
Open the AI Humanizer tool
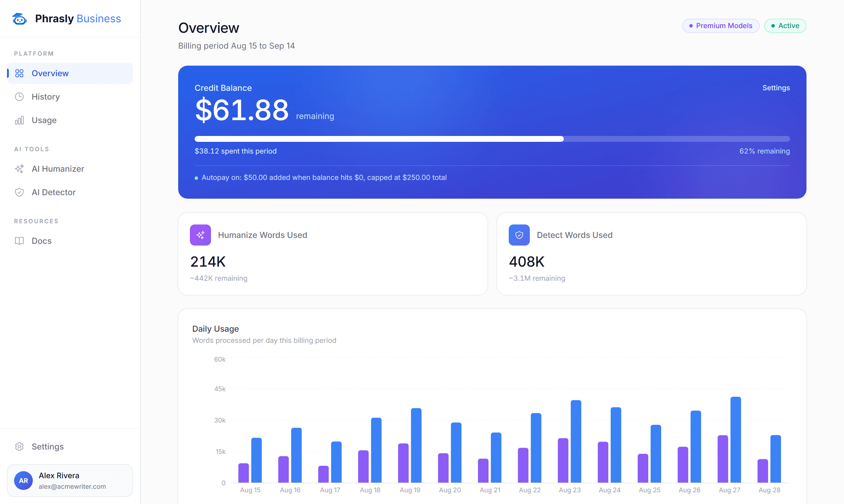(70, 169)
